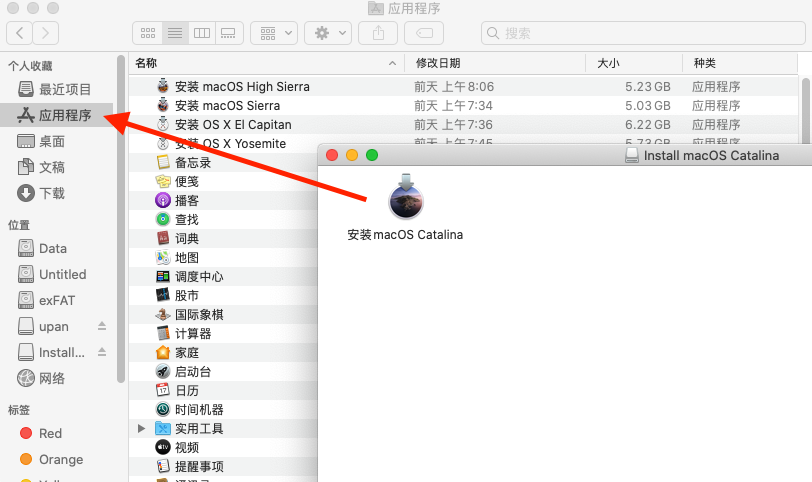The image size is (812, 482).
Task: Zoom the Install macOS Catalina window
Action: point(372,155)
